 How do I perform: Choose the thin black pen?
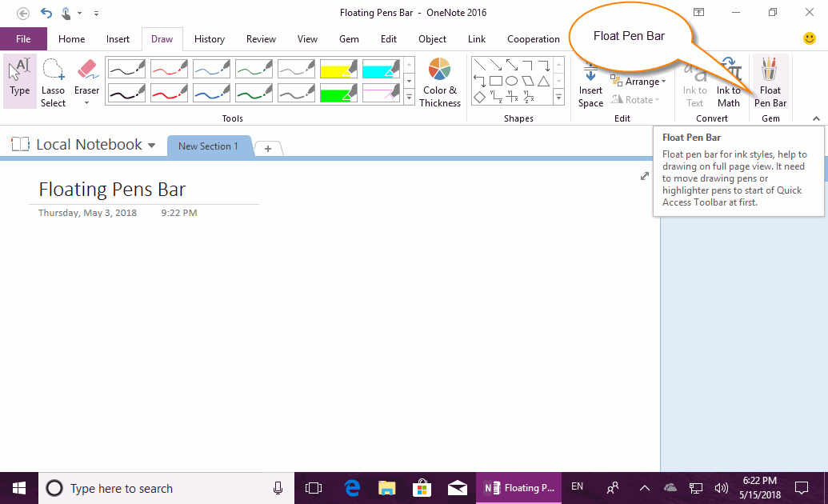coord(126,69)
